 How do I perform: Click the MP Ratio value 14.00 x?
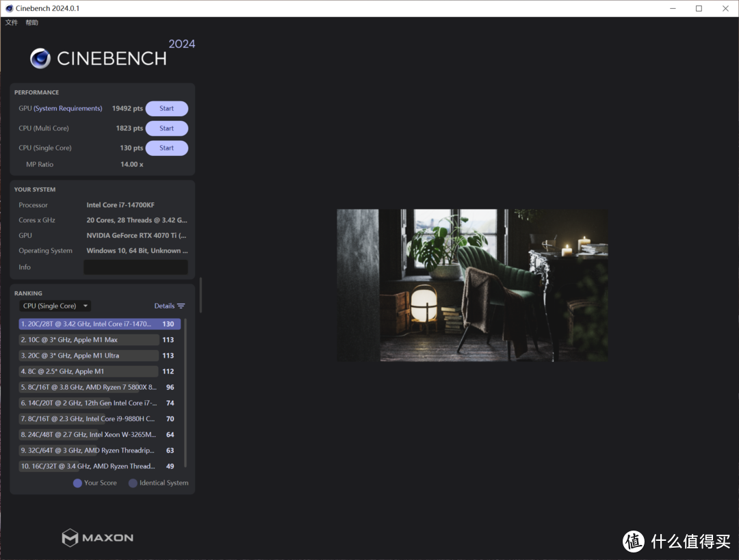click(132, 164)
